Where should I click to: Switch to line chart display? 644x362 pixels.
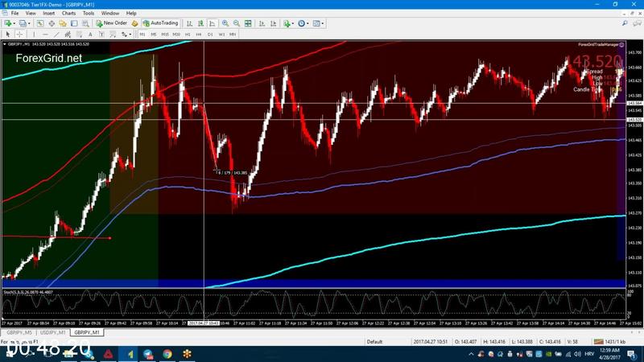pos(213,23)
